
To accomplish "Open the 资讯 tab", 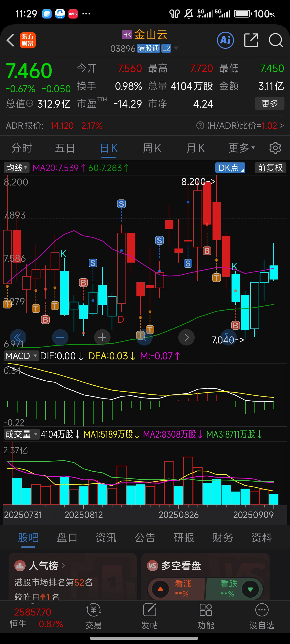I will point(106,538).
